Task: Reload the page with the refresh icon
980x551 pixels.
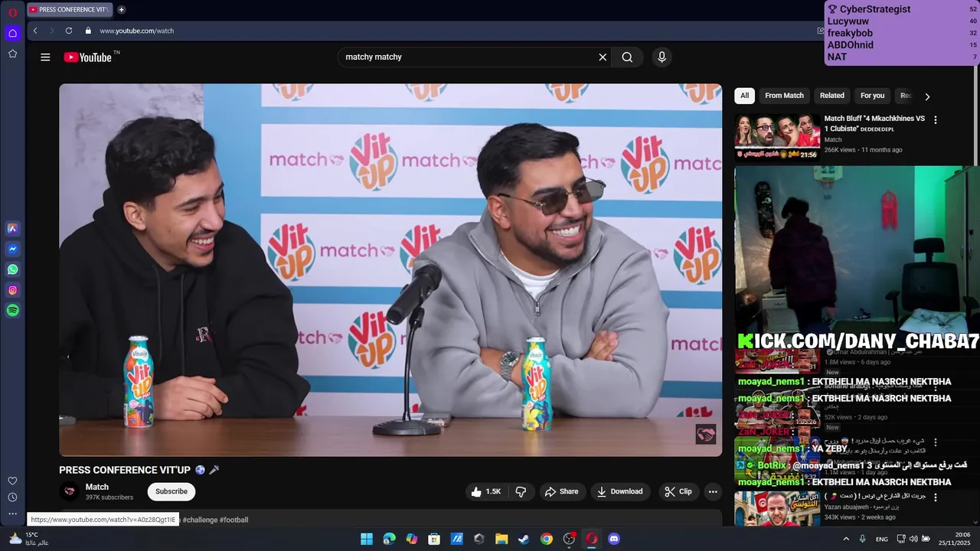Action: [x=69, y=31]
